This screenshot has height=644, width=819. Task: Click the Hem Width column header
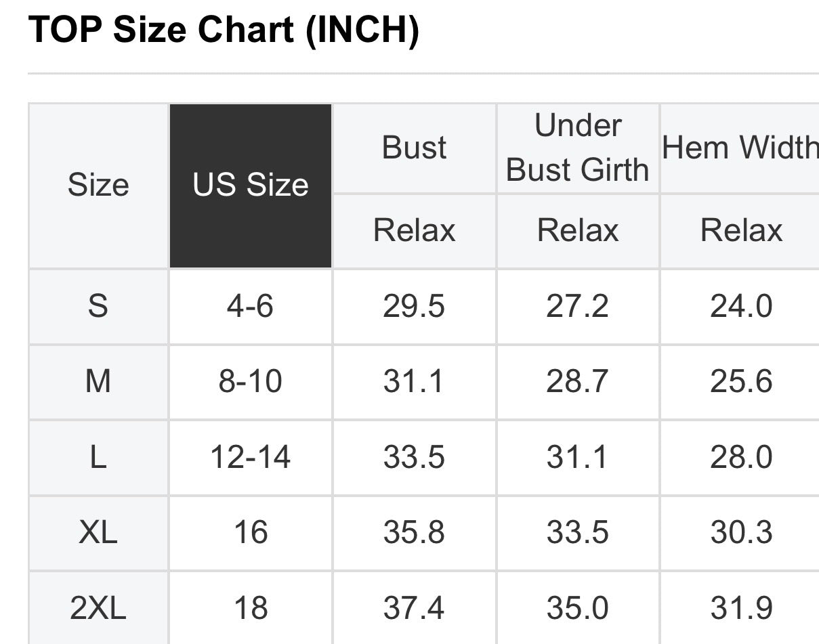[740, 148]
